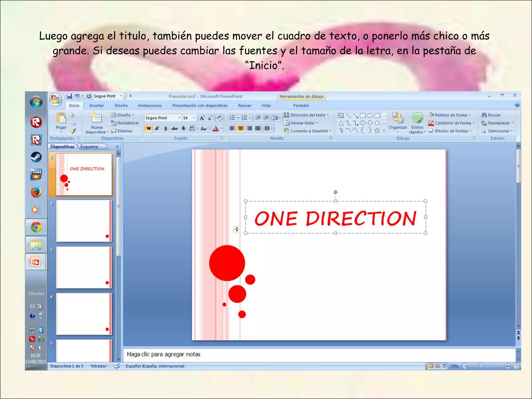532x399 pixels.
Task: Toggle italic K formatting button
Action: (157, 128)
